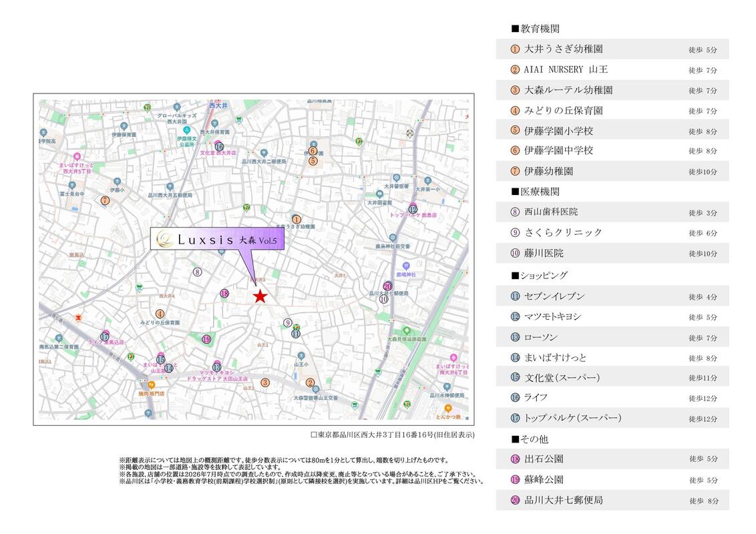Click the 教育機関 section heading
This screenshot has width=756, height=534.
pyautogui.click(x=535, y=29)
